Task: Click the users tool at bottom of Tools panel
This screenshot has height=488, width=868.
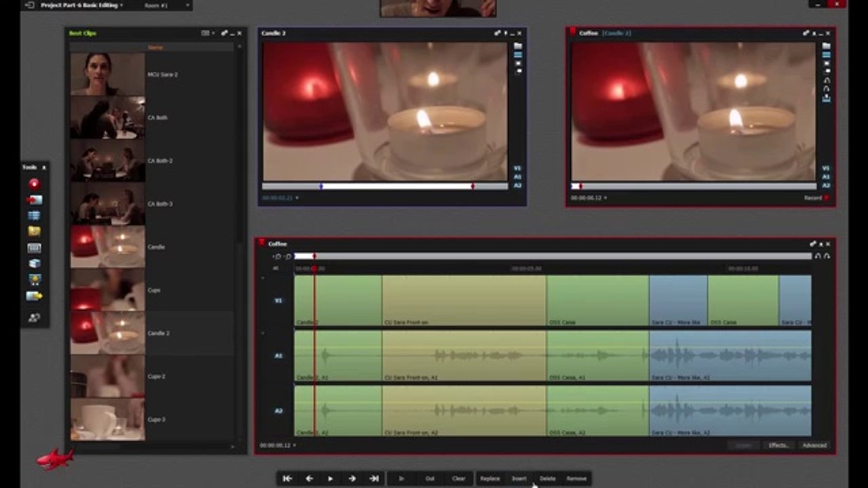Action: point(34,317)
